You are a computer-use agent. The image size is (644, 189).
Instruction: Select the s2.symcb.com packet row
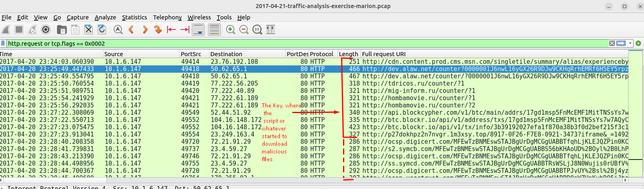[x=314, y=149]
